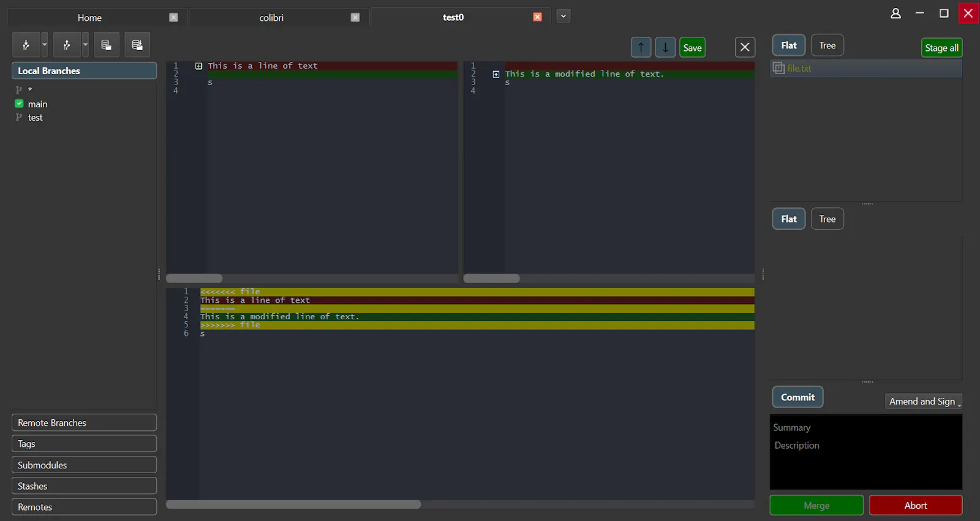Viewport: 980px width, 521px height.
Task: Click the Commit button
Action: tap(797, 397)
